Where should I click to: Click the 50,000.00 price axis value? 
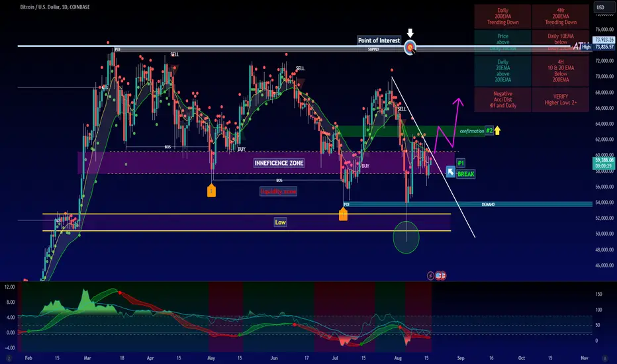click(x=604, y=234)
